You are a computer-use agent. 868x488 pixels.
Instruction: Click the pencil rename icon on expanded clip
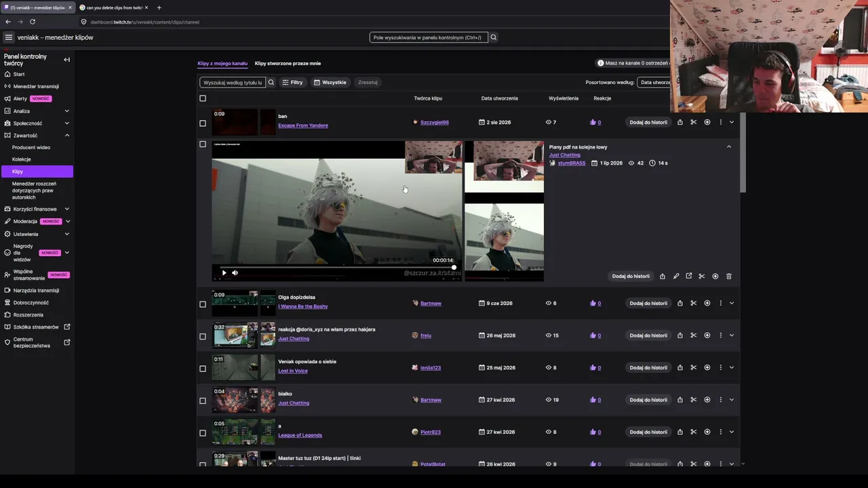[x=676, y=277]
